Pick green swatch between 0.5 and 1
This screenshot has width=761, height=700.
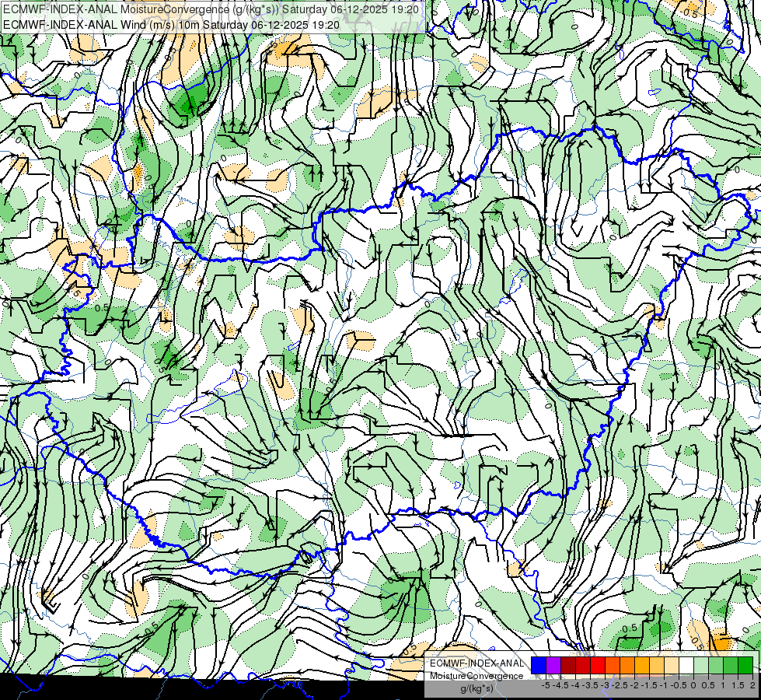(716, 665)
